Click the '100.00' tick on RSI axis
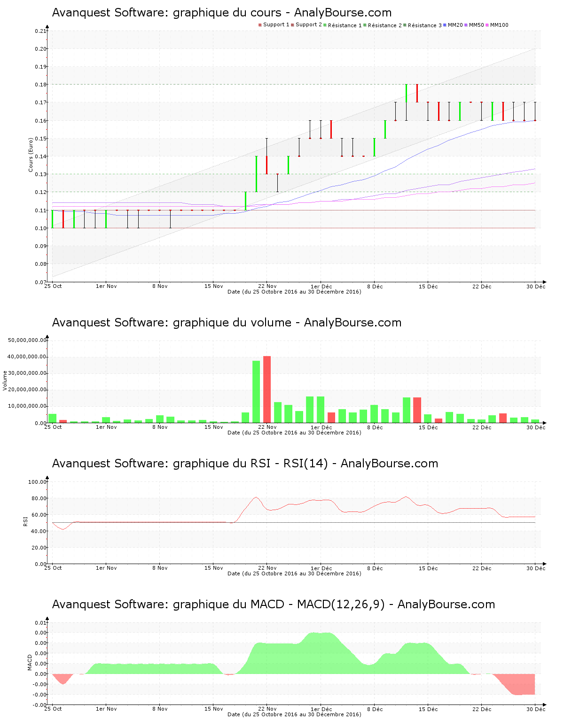The image size is (564, 728). coord(37,482)
